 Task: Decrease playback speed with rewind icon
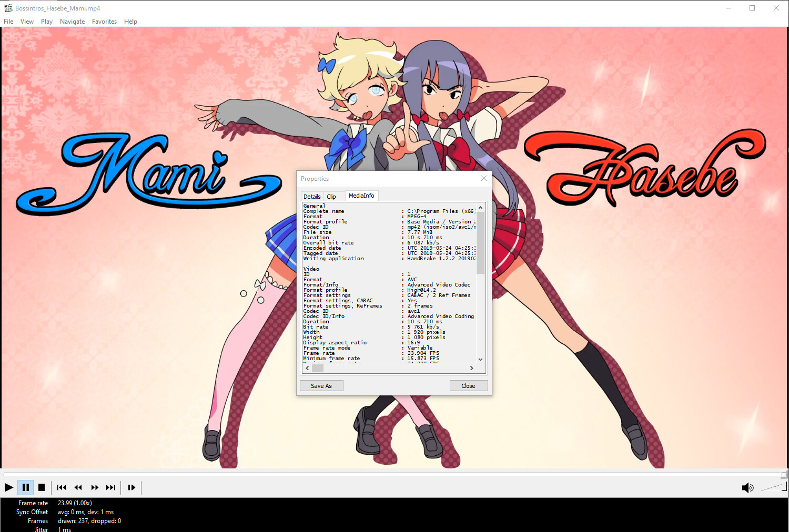[x=78, y=487]
